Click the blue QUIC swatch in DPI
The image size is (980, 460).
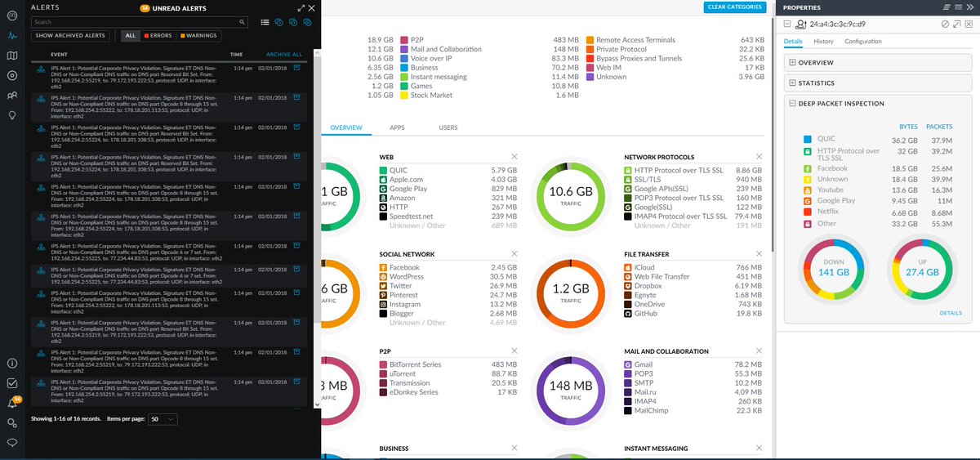pyautogui.click(x=807, y=140)
